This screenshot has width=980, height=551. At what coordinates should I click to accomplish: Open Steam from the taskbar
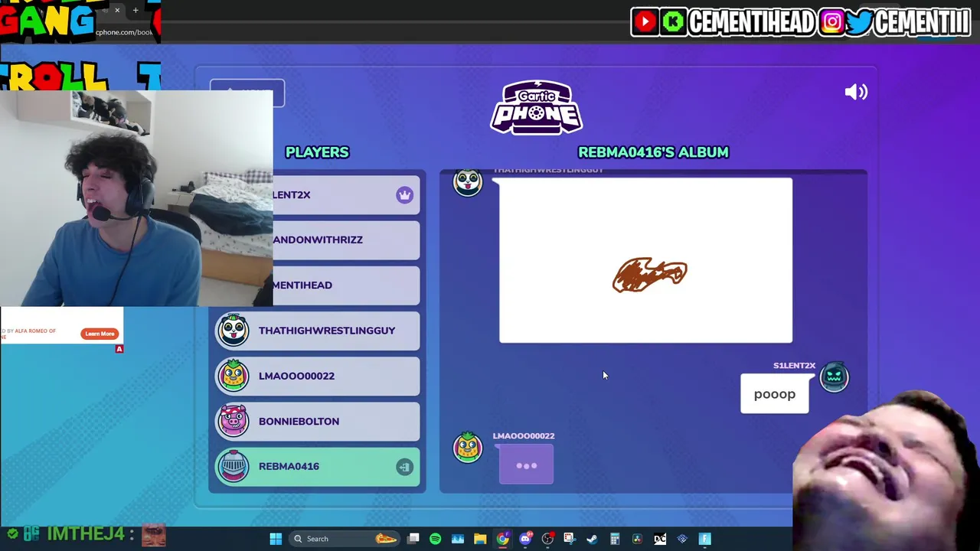point(592,539)
